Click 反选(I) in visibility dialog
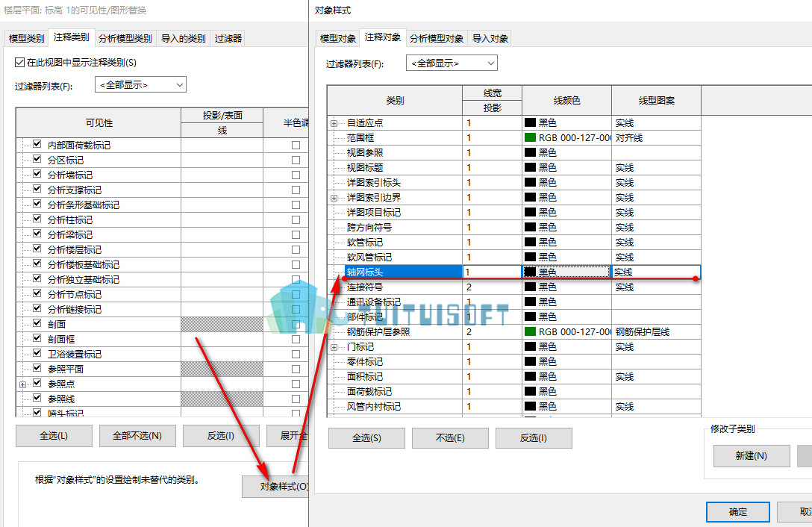This screenshot has height=527, width=812. tap(221, 436)
